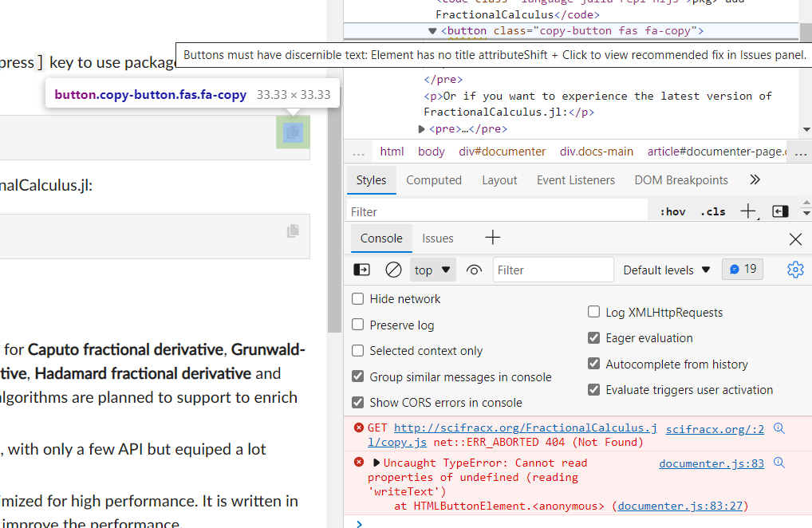This screenshot has width=812, height=528.
Task: Open the Console sidebar icon
Action: pyautogui.click(x=361, y=270)
